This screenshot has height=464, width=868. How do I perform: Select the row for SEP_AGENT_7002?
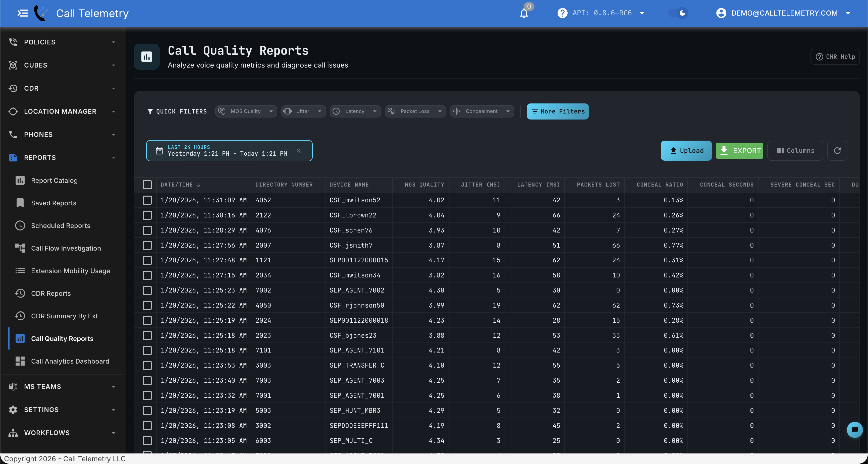147,290
